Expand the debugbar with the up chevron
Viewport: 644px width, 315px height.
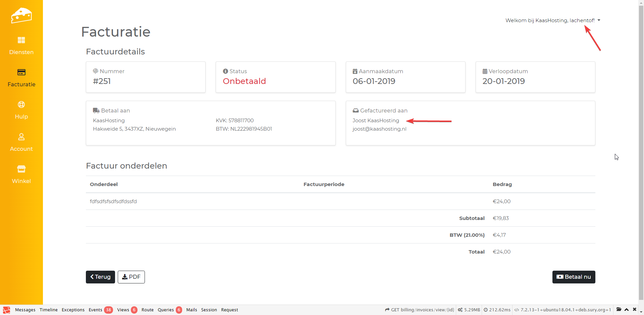(627, 310)
